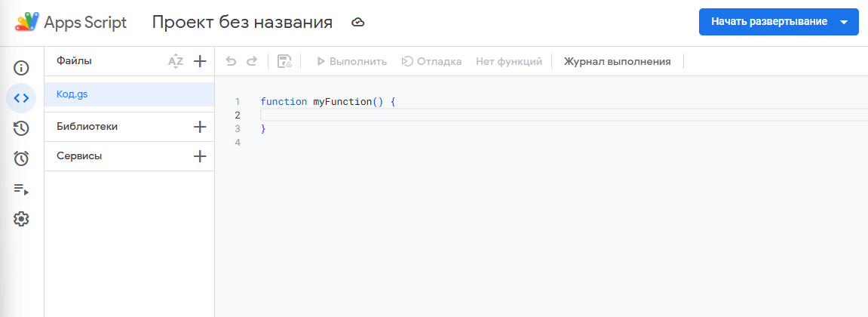Click the redo arrow in toolbar
This screenshot has height=317, width=868.
pos(252,61)
